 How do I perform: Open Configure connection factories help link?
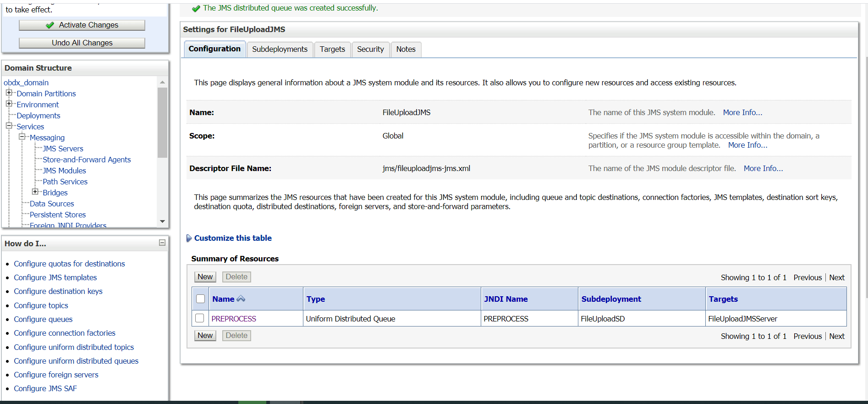(65, 333)
